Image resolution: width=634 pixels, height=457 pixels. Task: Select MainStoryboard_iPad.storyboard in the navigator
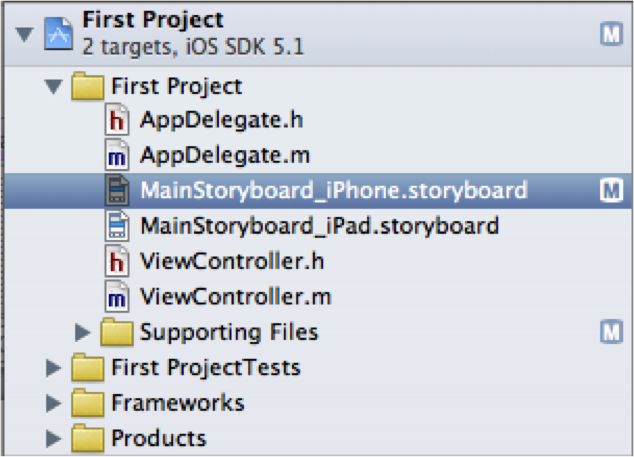[x=319, y=225]
